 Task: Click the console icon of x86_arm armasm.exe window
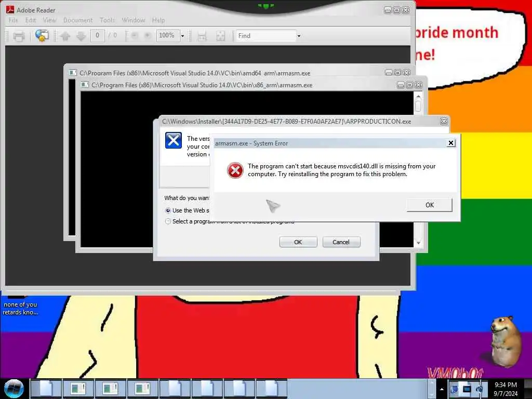point(85,85)
